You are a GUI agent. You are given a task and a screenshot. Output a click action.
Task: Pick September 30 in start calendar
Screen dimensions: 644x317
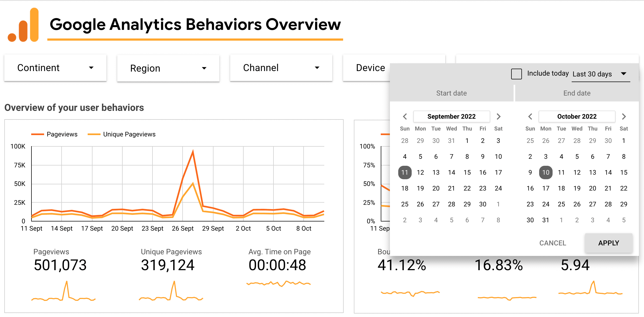pos(483,204)
